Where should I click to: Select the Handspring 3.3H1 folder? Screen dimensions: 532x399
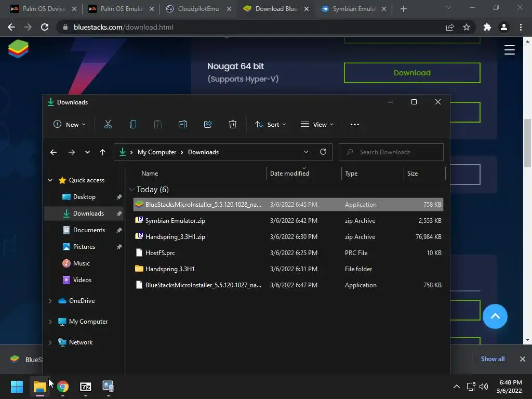tap(288, 269)
